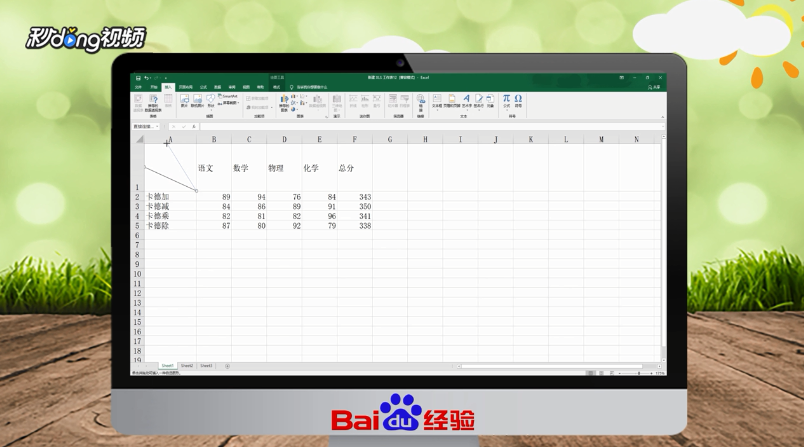Insert a Table from the ribbon
This screenshot has height=447, width=804.
click(x=168, y=101)
